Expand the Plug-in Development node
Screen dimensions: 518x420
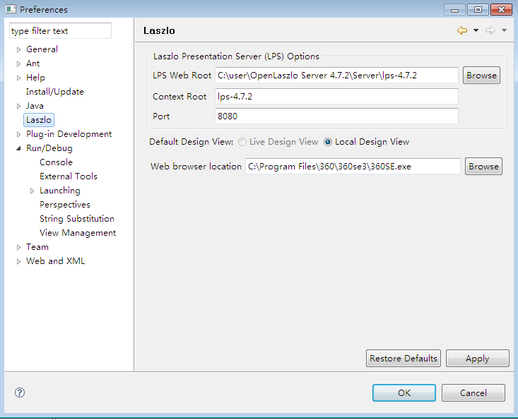[x=19, y=134]
